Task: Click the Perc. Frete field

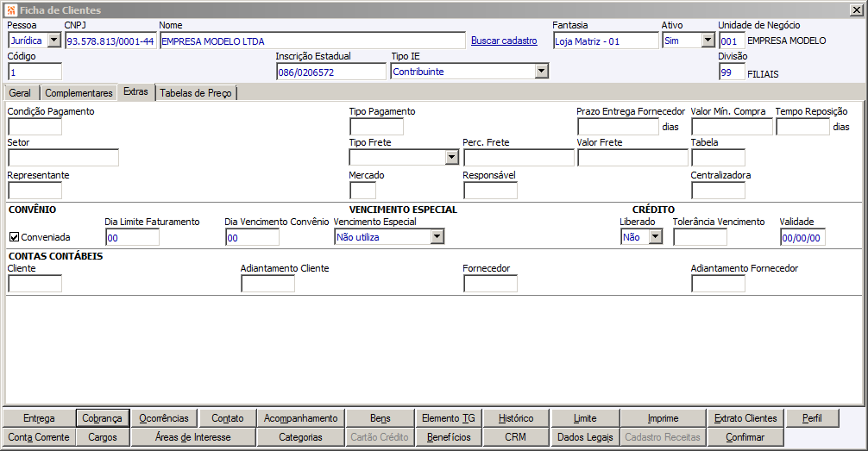Action: [x=519, y=158]
